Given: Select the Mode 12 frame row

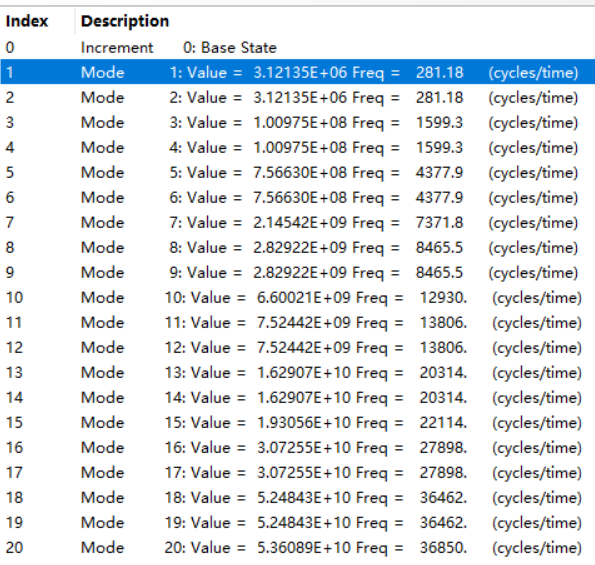Looking at the screenshot, I should point(298,348).
